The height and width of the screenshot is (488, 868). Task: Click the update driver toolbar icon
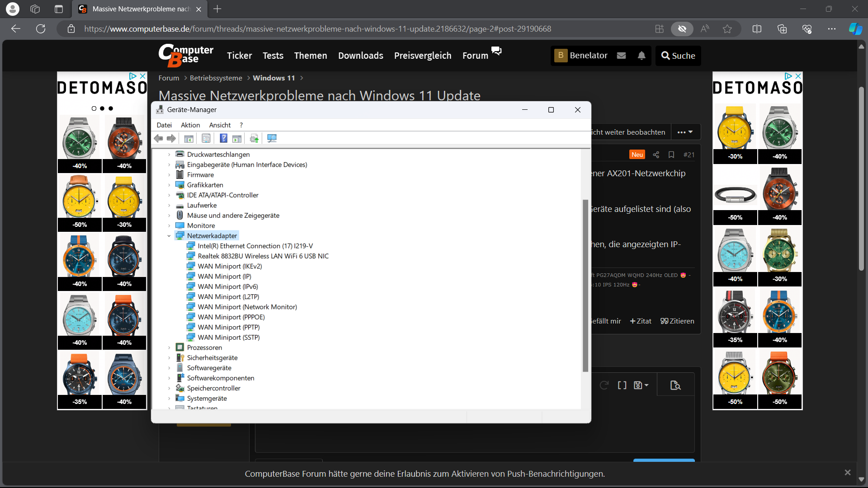254,138
